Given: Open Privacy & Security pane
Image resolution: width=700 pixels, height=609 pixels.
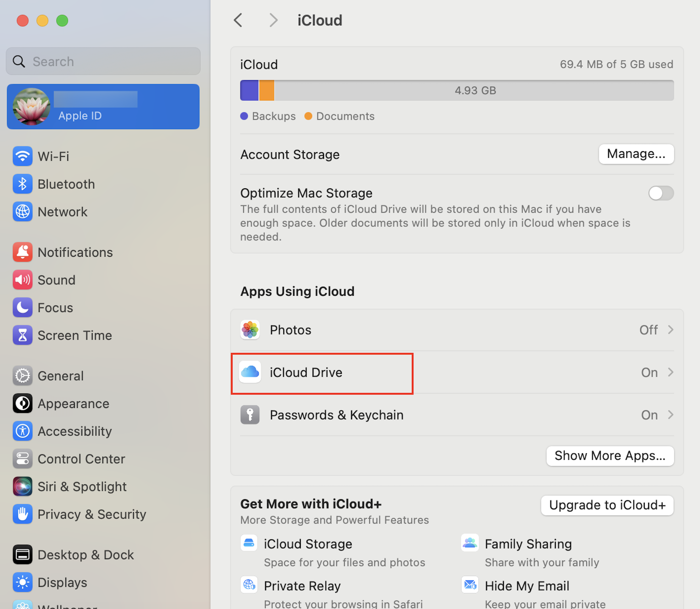Looking at the screenshot, I should tap(92, 514).
